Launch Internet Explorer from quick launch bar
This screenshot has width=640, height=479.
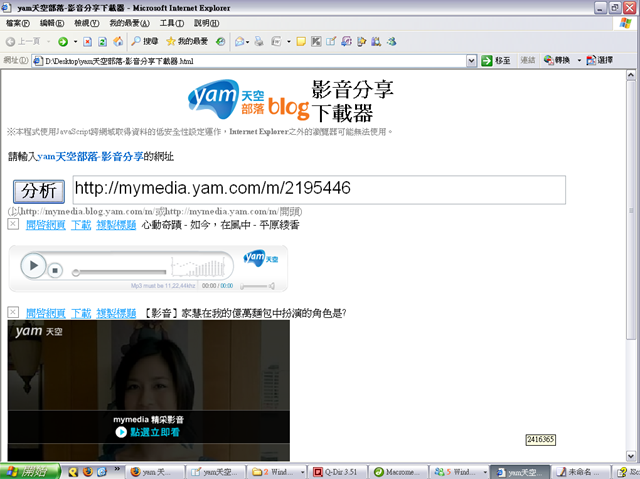102,472
